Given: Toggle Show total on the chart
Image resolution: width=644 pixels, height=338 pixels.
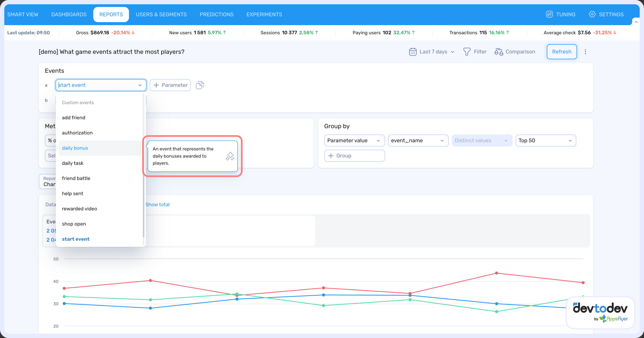Looking at the screenshot, I should coord(158,204).
